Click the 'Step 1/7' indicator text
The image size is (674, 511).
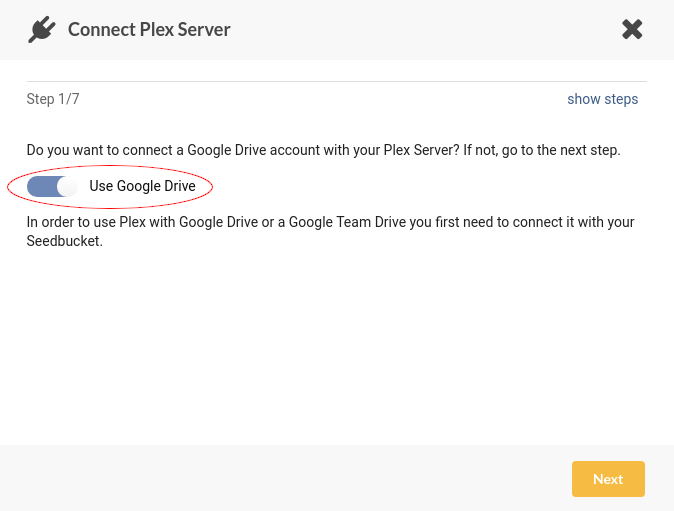tap(53, 99)
